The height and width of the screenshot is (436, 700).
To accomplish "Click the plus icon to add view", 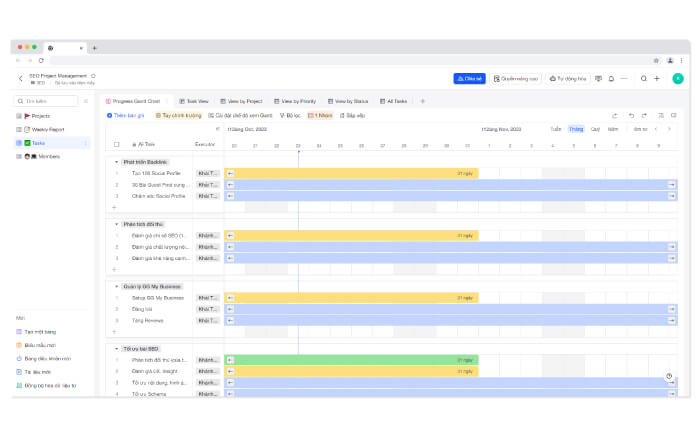I will [422, 101].
